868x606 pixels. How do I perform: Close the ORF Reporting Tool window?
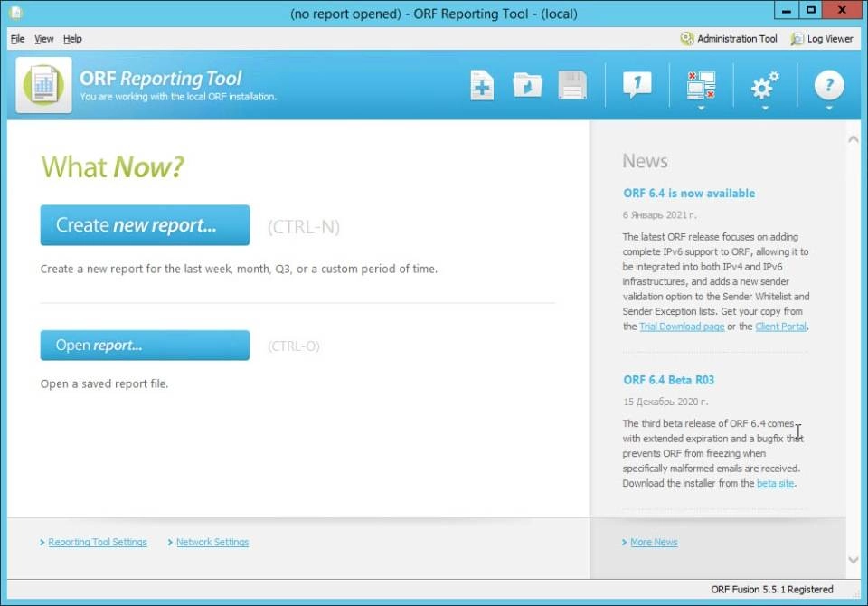click(843, 10)
